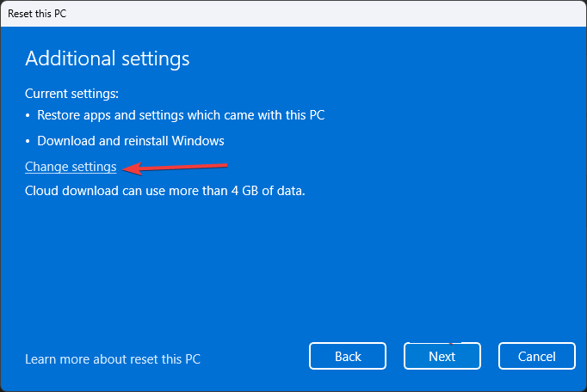Screen dimensions: 587x392
Task: Cancel the reset dialog
Action: click(x=536, y=356)
